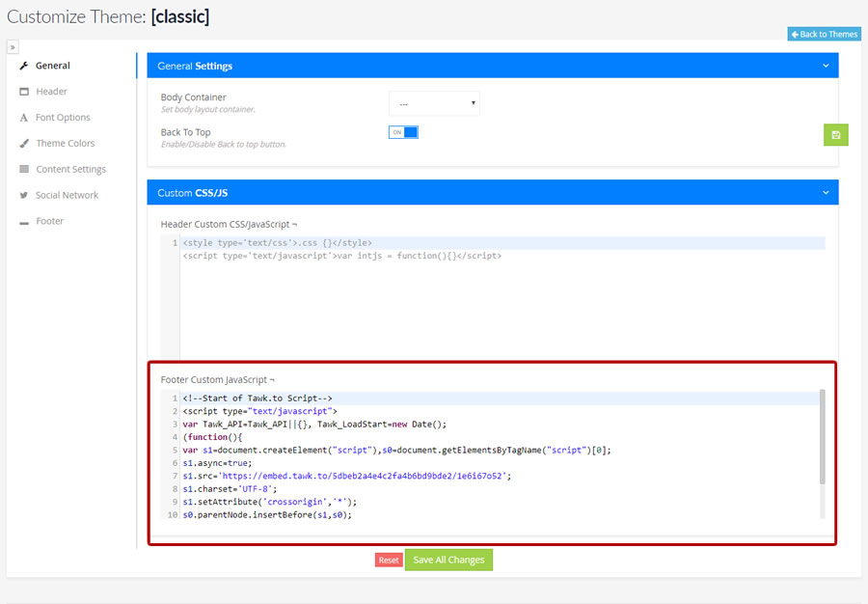Click the 'Enable/Disable Back to top button.' hint
868x604 pixels.
[224, 145]
